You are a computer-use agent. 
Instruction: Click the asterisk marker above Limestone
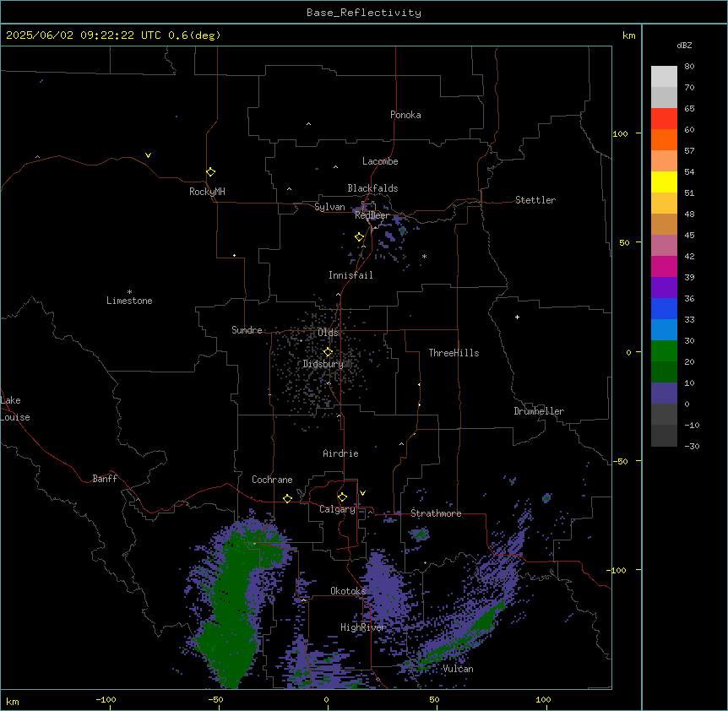pyautogui.click(x=129, y=292)
